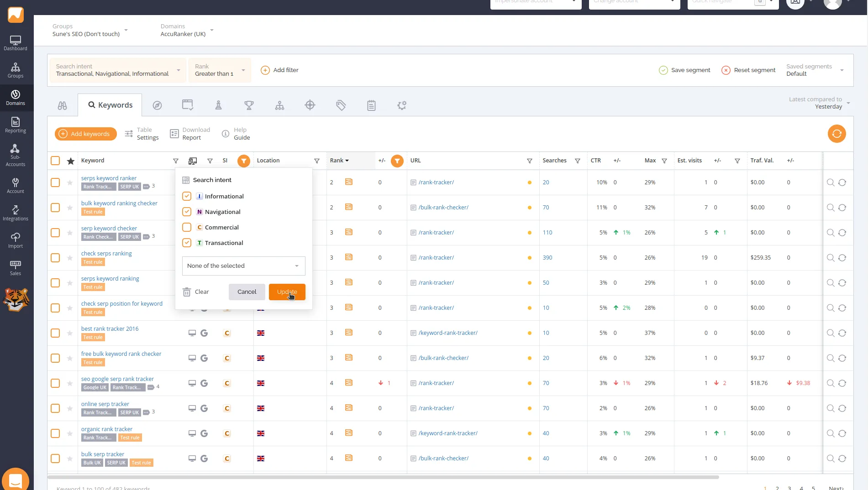Open the settings gear tab
868x490 pixels.
pyautogui.click(x=401, y=105)
